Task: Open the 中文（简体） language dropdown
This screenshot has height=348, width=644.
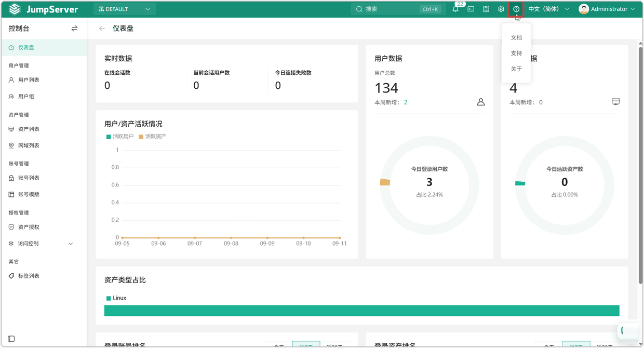Action: (x=549, y=9)
